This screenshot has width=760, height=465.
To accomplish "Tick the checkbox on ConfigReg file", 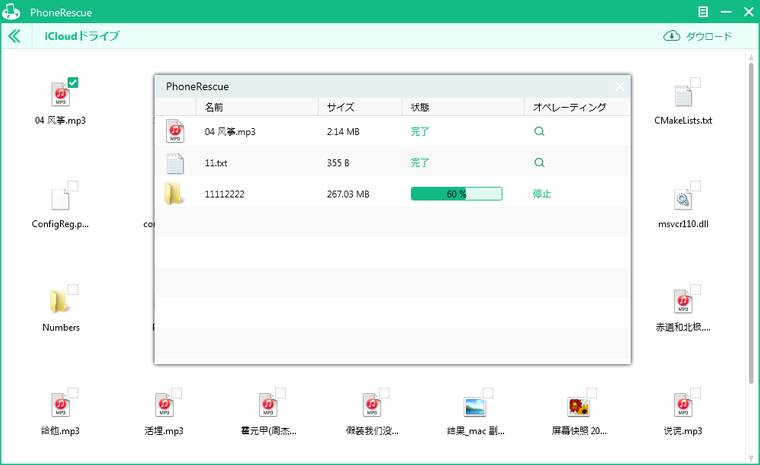I will tap(73, 186).
